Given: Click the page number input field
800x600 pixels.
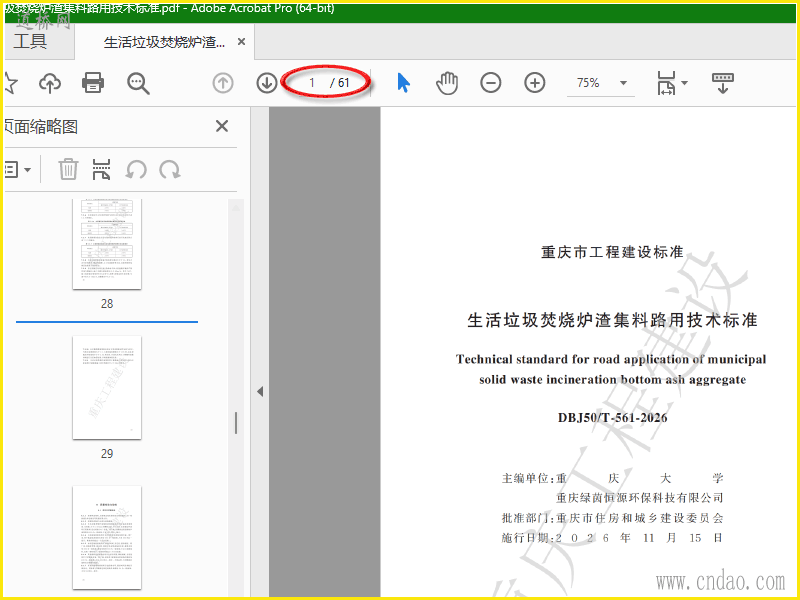Looking at the screenshot, I should pyautogui.click(x=311, y=83).
